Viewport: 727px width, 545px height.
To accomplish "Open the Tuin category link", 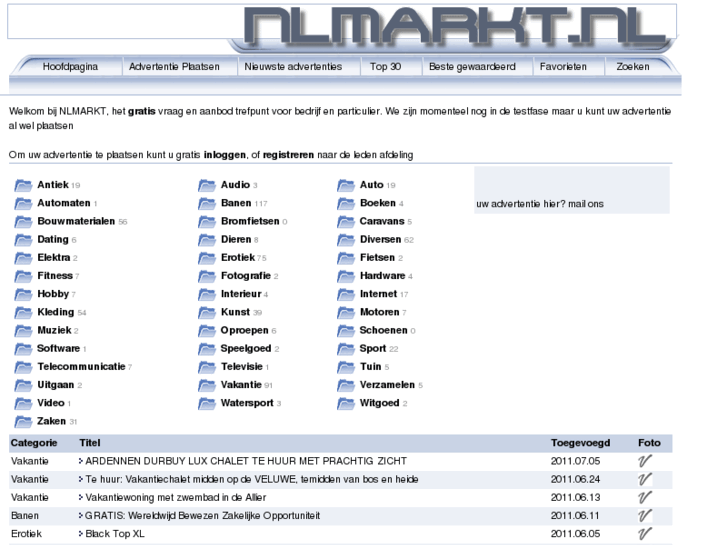I will [x=370, y=367].
